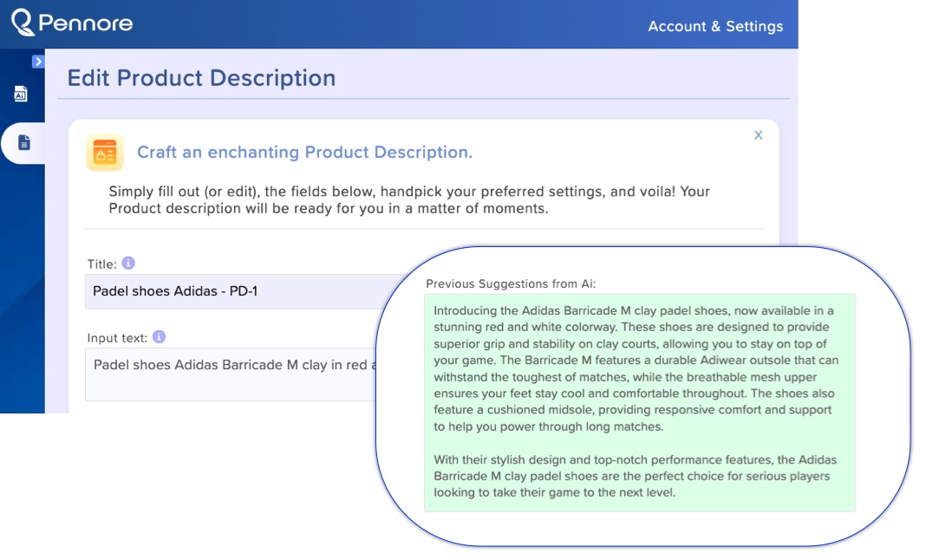Show info tooltip next to Input text
926x560 pixels.
click(x=159, y=336)
